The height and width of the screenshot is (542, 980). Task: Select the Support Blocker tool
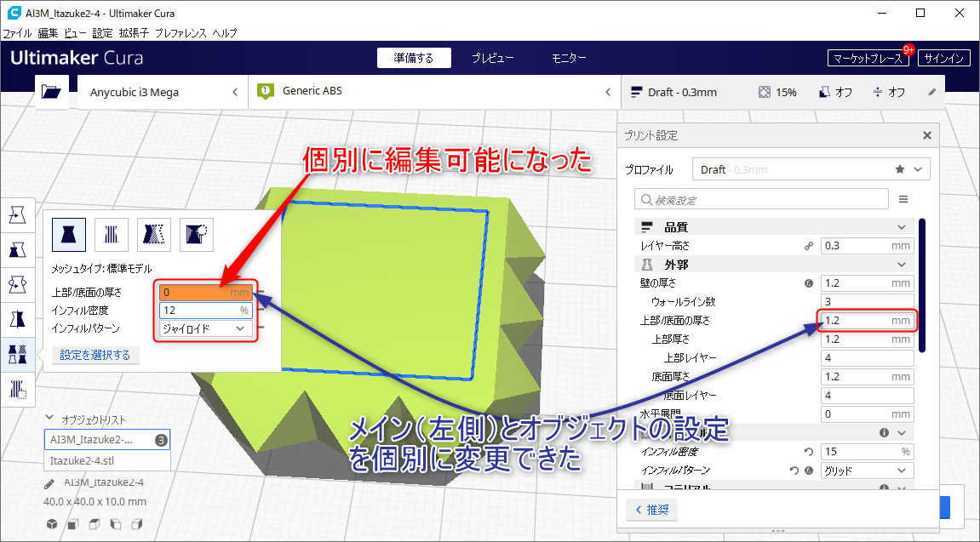pyautogui.click(x=17, y=389)
